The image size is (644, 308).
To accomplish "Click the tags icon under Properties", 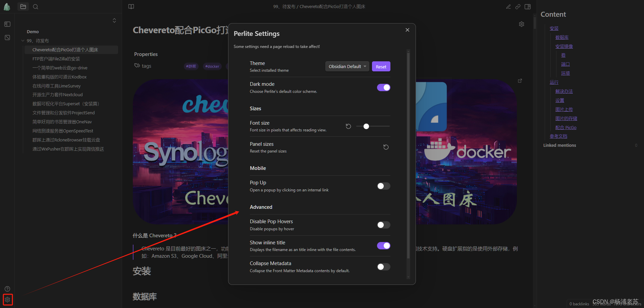I will [137, 66].
